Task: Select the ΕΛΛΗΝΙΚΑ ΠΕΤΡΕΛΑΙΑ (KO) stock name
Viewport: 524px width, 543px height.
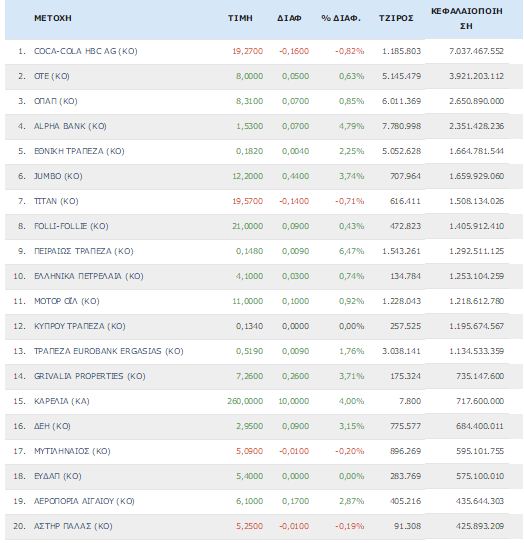Action: click(89, 276)
